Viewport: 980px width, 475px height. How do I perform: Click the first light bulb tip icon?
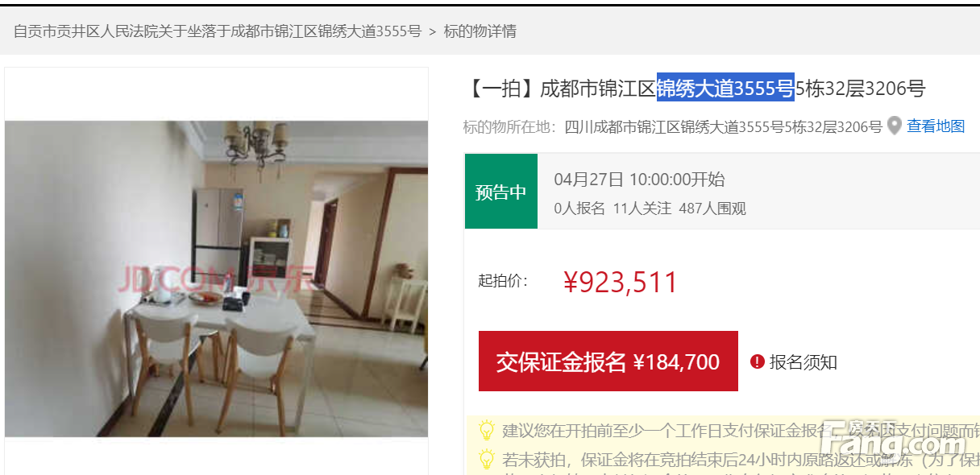point(487,429)
